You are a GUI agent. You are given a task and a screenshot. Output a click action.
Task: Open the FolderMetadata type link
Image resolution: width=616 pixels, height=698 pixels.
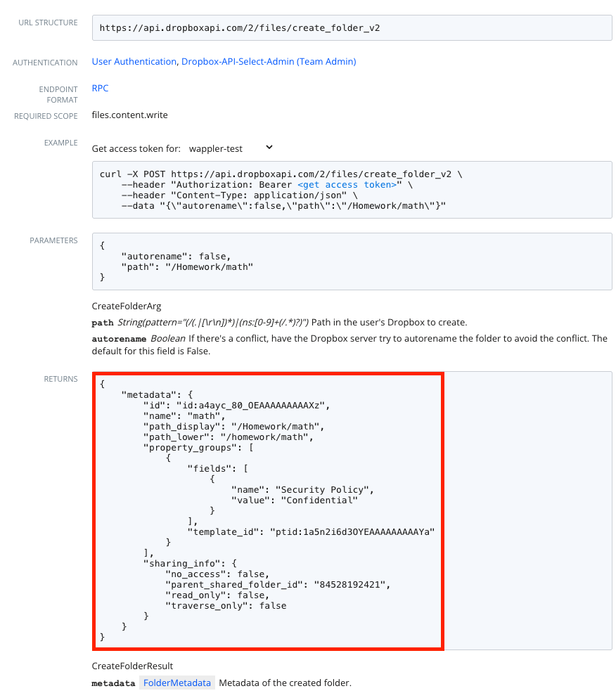coord(177,683)
